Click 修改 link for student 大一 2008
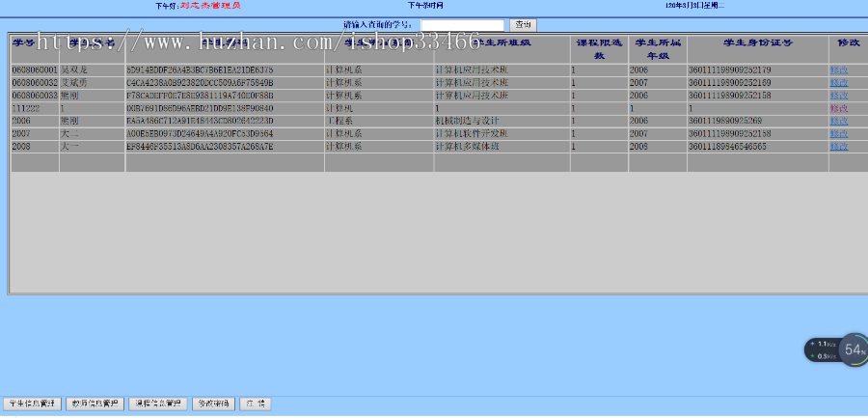This screenshot has width=868, height=418. tap(839, 147)
